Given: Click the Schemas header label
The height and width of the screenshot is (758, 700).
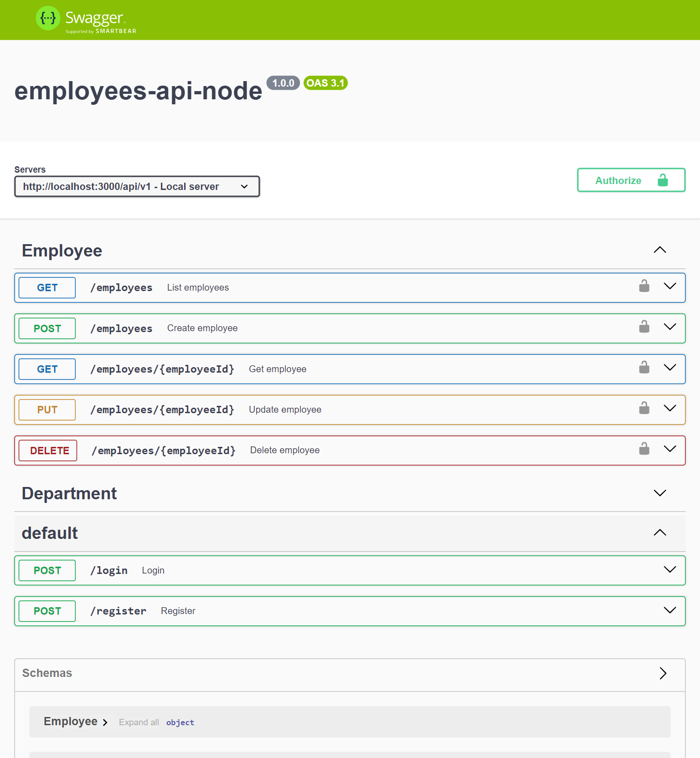Looking at the screenshot, I should pos(47,673).
